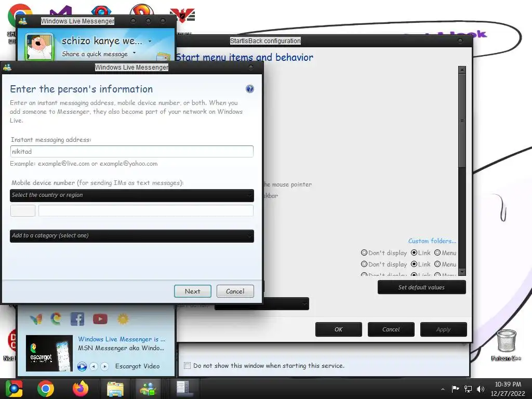532x399 pixels.
Task: Expand the Add to a category dropdown
Action: pos(131,236)
